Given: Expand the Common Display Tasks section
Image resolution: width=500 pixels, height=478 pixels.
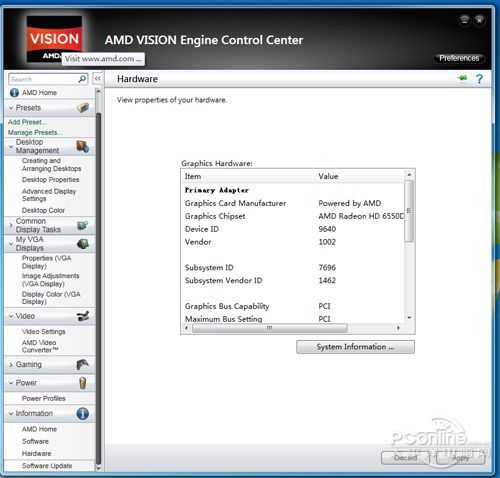Looking at the screenshot, I should [11, 225].
